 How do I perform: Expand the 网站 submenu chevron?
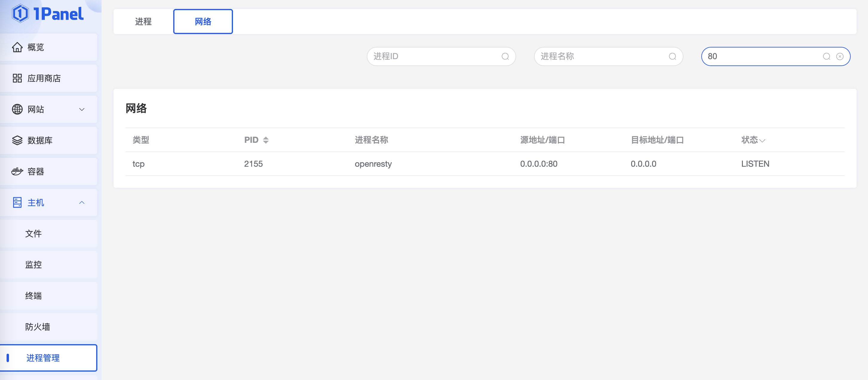(x=82, y=109)
